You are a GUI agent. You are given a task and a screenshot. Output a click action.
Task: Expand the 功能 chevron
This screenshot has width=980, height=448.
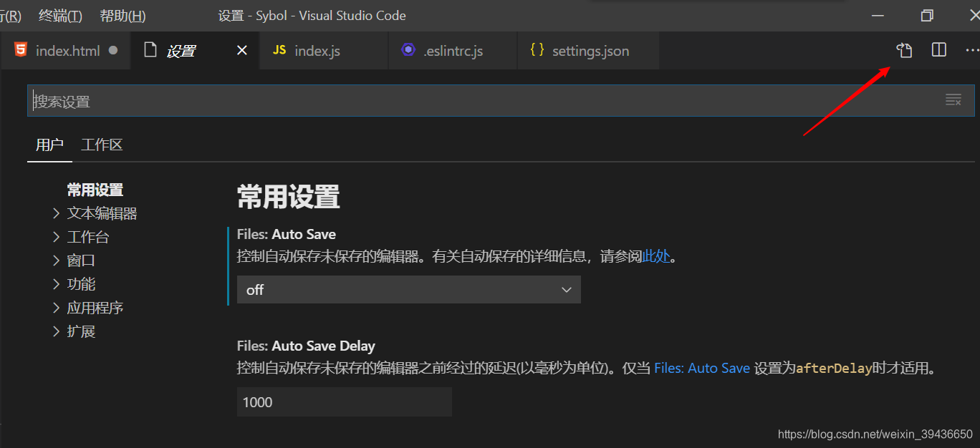57,284
